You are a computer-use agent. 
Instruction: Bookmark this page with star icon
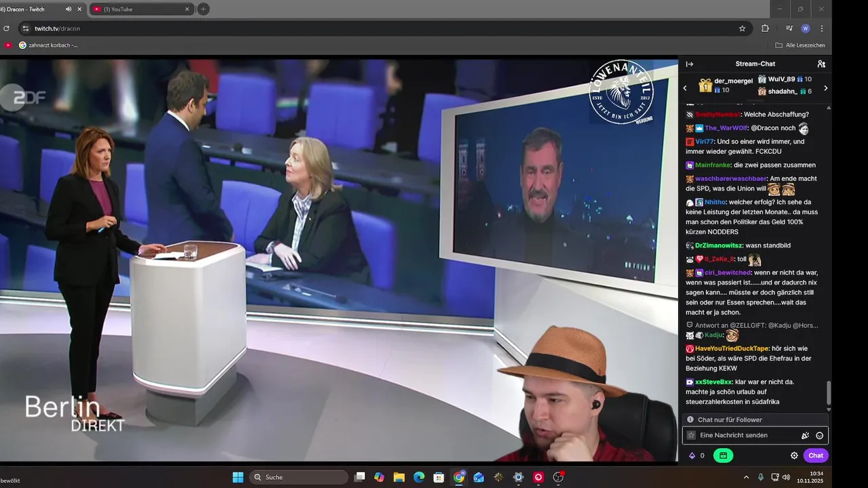(x=742, y=28)
